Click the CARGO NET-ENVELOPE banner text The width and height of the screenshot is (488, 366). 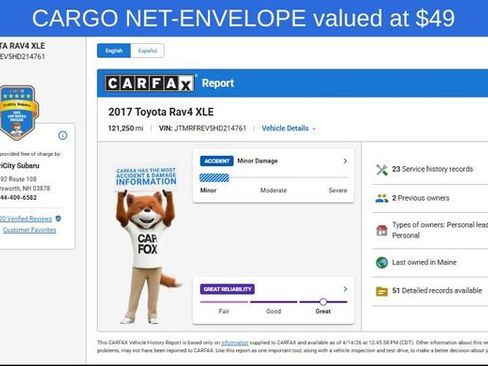tap(243, 18)
